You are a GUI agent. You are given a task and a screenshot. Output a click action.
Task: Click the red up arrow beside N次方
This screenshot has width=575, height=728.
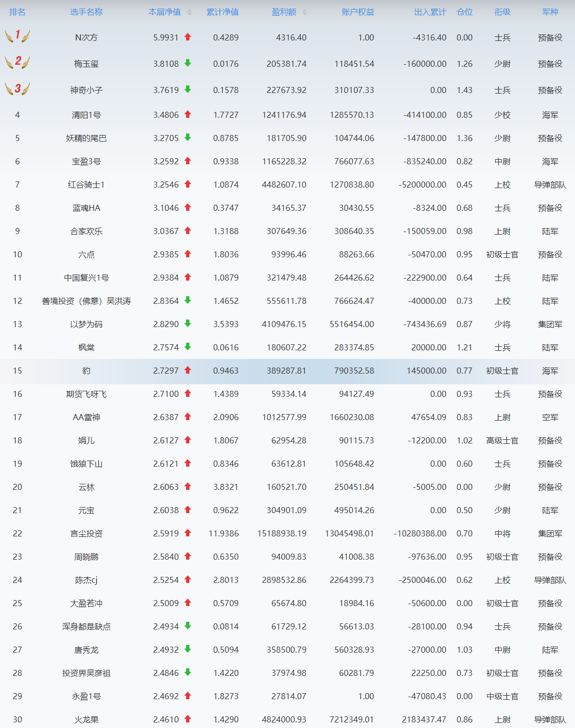(188, 37)
